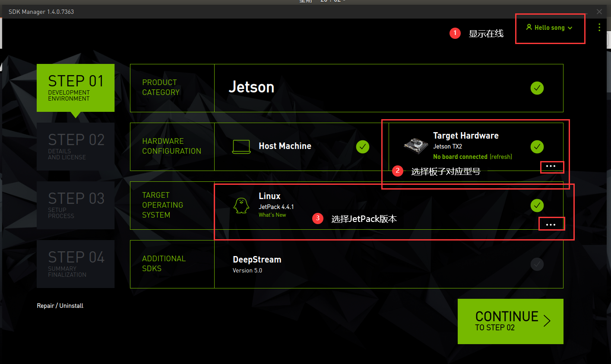Open the three-dot options menu at top right
This screenshot has width=611, height=364.
coord(599,27)
